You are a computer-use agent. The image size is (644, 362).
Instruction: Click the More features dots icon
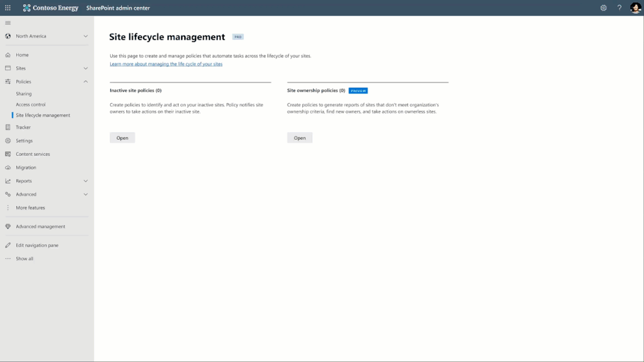pyautogui.click(x=8, y=207)
